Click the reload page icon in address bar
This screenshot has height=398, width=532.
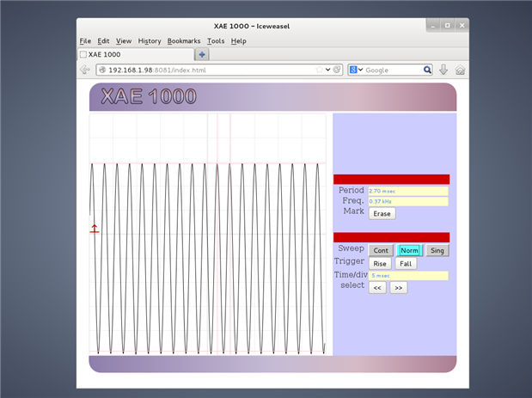coord(337,70)
